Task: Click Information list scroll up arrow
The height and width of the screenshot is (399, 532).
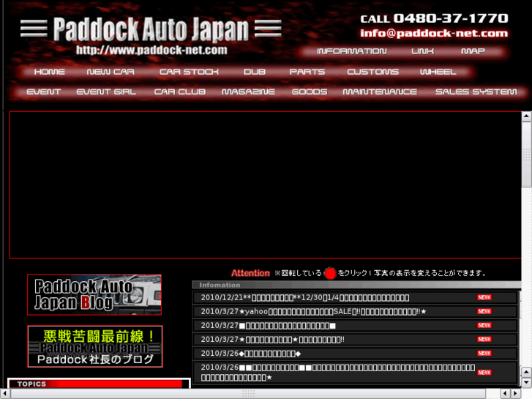Action: pos(526,373)
